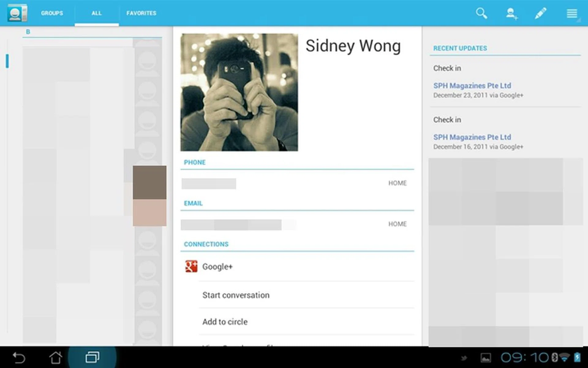Edit contact with the pencil icon
Screen dimensions: 588x368
coord(541,13)
